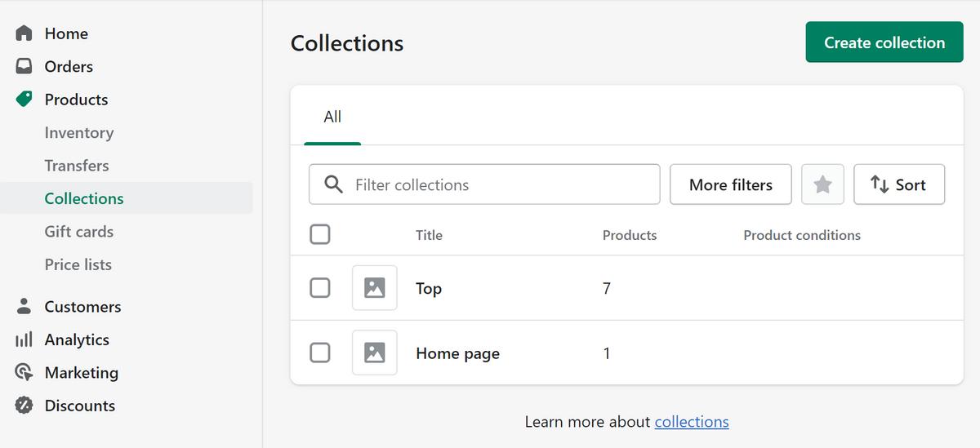Navigate to Transfers

click(x=77, y=166)
